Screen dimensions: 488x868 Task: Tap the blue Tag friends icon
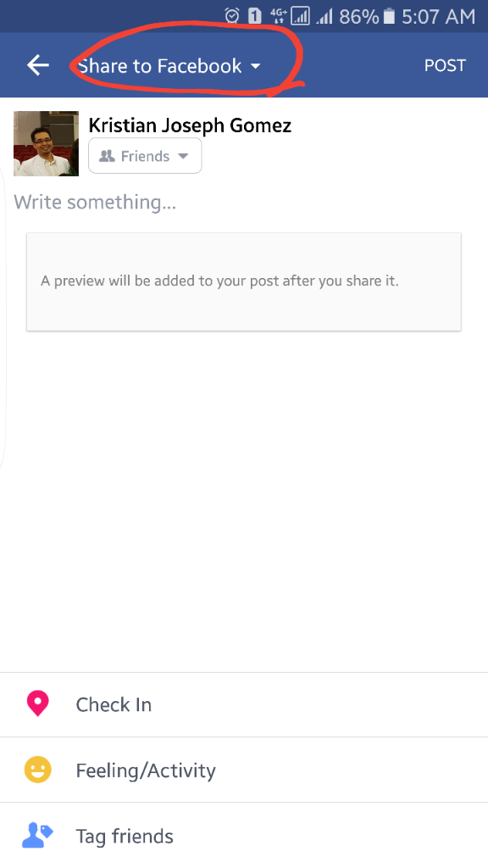37,835
